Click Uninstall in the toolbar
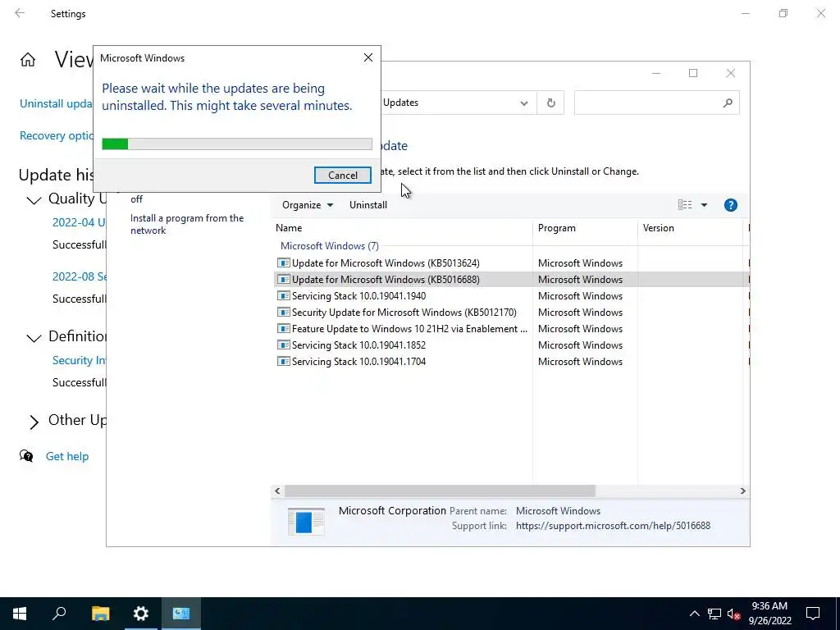 (x=368, y=205)
